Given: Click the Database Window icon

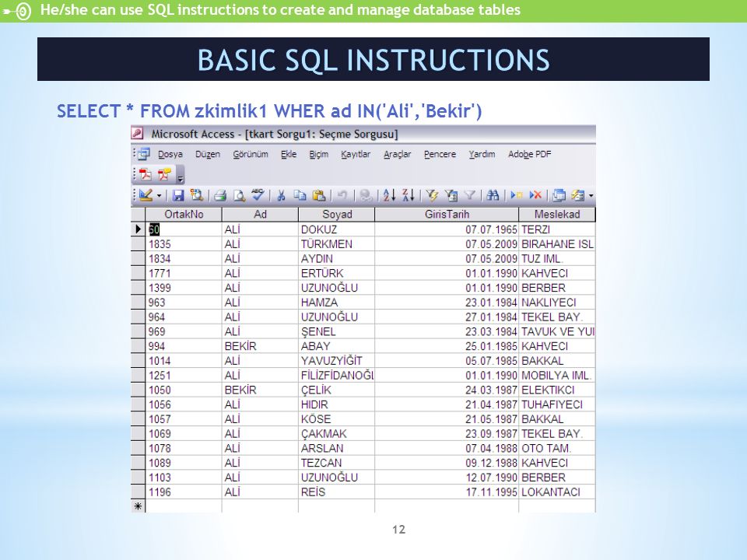Looking at the screenshot, I should coord(559,195).
